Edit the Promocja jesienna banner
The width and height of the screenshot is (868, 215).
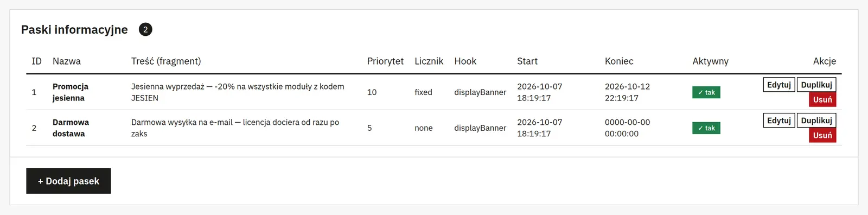tap(779, 85)
